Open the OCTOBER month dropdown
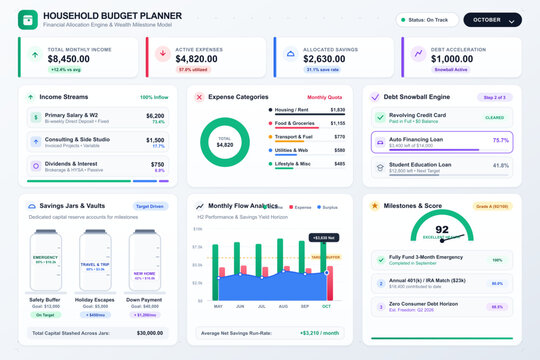Screen dimensions: 540x360 tap(492, 20)
